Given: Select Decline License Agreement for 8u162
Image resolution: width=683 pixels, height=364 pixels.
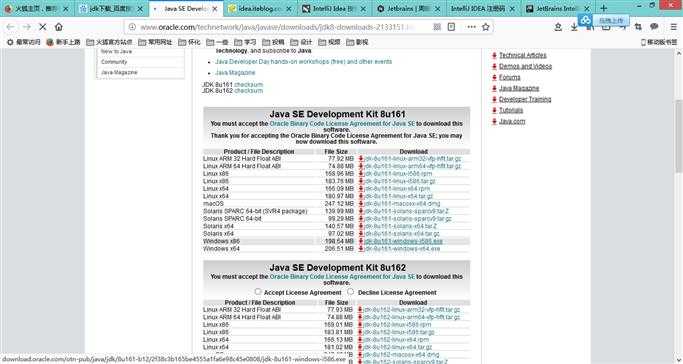Looking at the screenshot, I should tap(351, 292).
